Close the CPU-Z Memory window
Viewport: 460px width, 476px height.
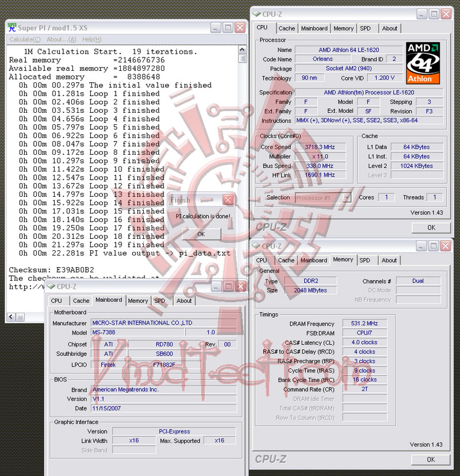pos(446,246)
